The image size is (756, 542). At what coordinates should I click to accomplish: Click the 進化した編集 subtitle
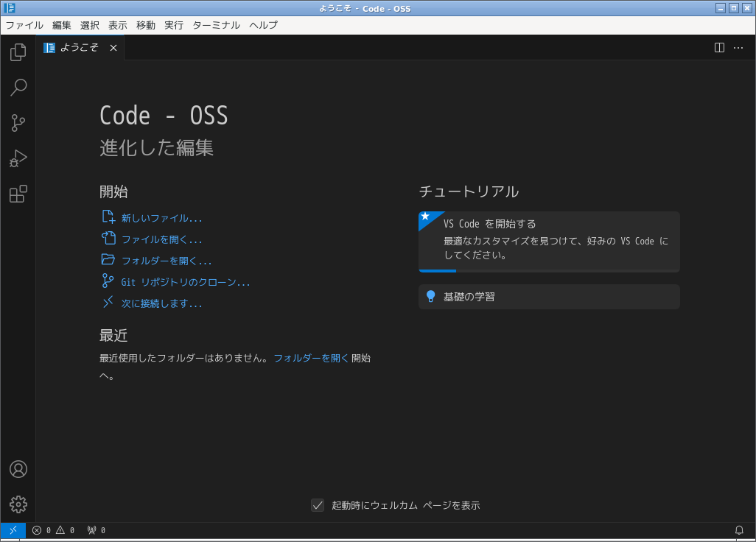pos(156,147)
